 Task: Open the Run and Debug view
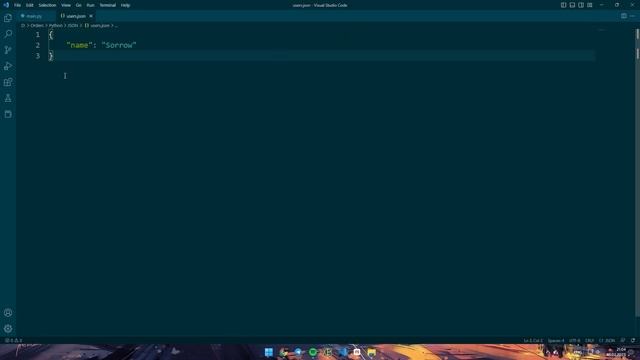(x=8, y=66)
